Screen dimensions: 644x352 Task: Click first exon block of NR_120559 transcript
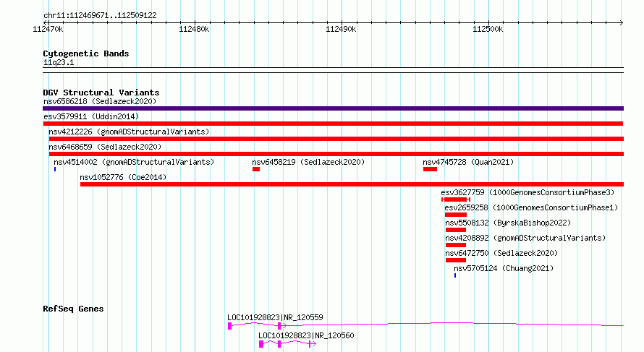(229, 326)
